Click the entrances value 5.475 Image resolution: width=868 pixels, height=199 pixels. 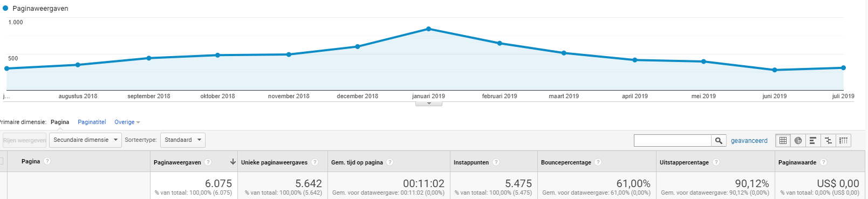[x=518, y=183]
